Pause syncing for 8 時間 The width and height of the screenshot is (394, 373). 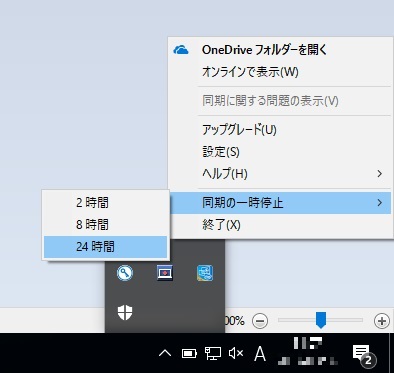click(105, 224)
